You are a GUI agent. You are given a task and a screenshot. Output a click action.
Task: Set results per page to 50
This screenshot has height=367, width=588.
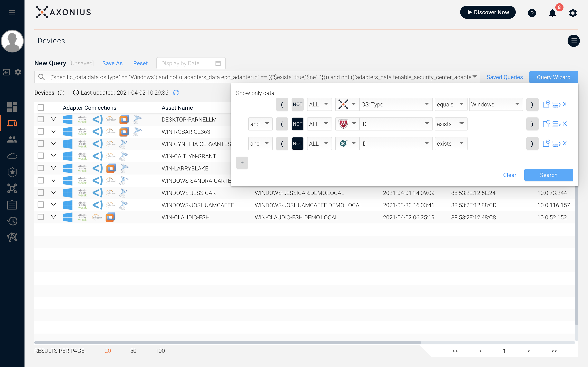(x=133, y=351)
